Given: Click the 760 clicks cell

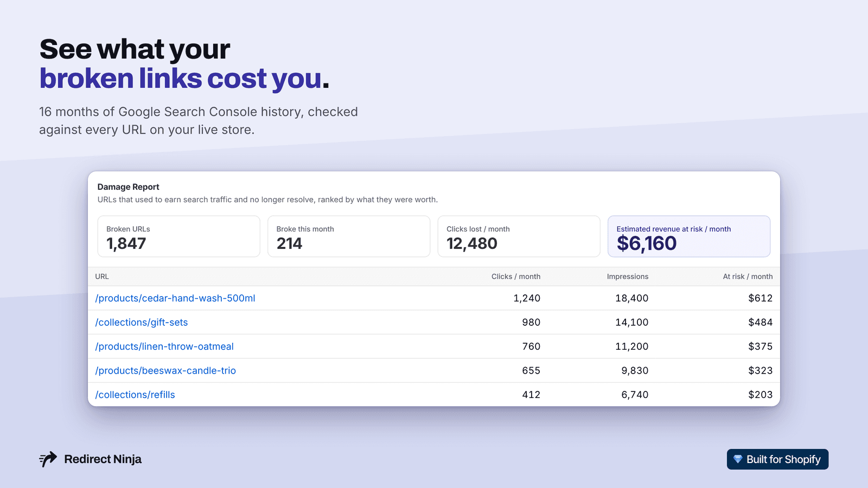Looking at the screenshot, I should click(531, 346).
